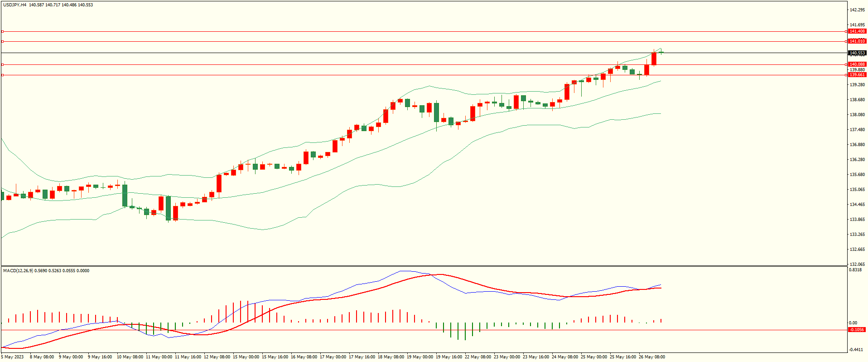
Task: Click the 138.080 value on the price axis
Action: [857, 115]
